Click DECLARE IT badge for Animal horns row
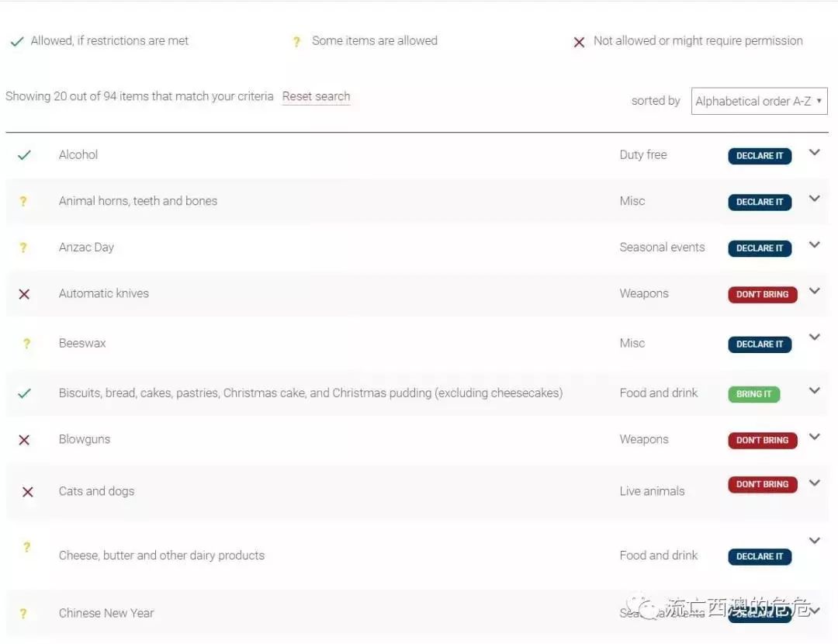Screen dimensions: 838x644 (760, 202)
